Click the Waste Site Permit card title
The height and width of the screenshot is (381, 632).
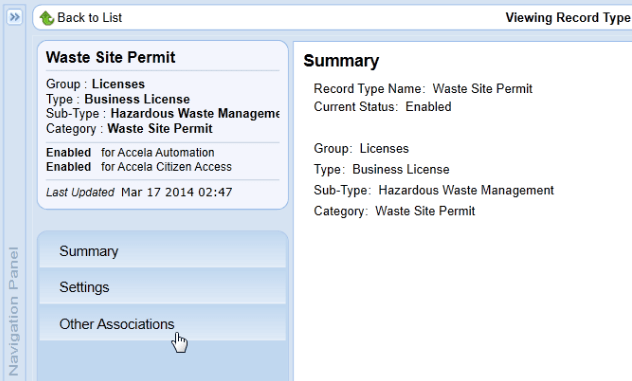coord(110,57)
